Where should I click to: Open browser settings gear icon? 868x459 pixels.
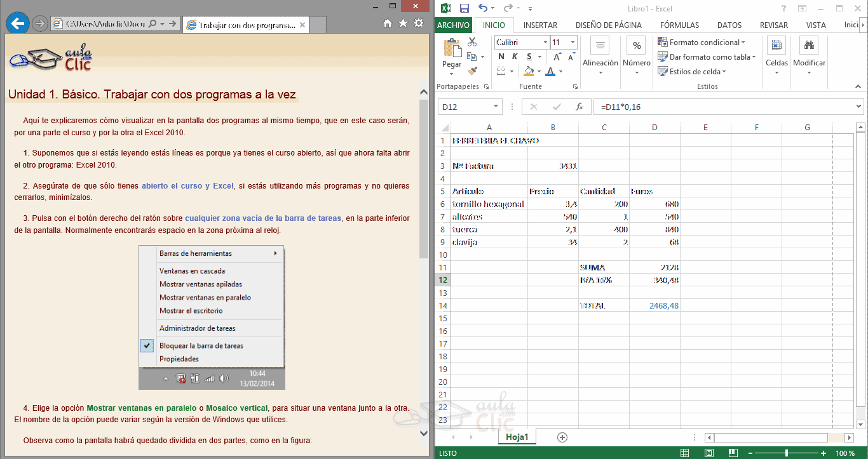coord(418,23)
